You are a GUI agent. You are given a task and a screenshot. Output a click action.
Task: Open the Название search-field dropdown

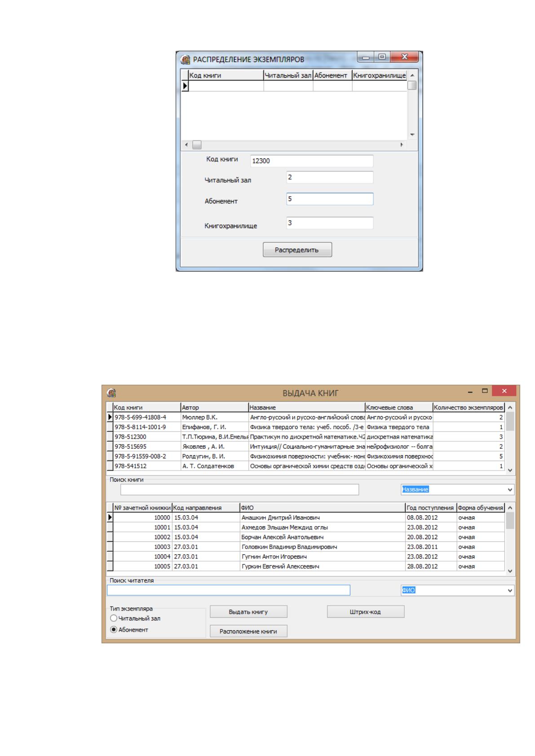(x=510, y=489)
